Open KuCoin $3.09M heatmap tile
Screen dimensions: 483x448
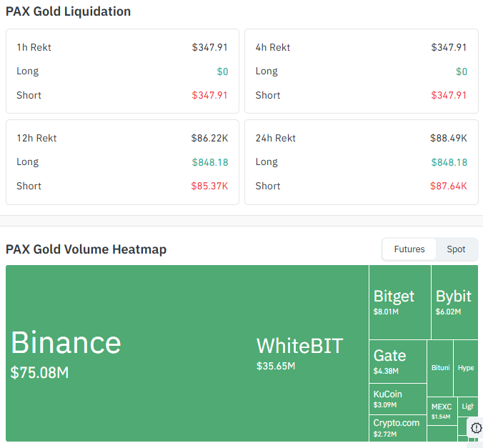click(398, 399)
